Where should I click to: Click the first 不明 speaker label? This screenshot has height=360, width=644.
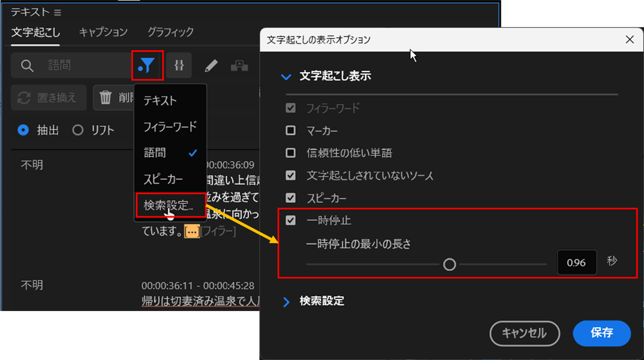pyautogui.click(x=32, y=165)
